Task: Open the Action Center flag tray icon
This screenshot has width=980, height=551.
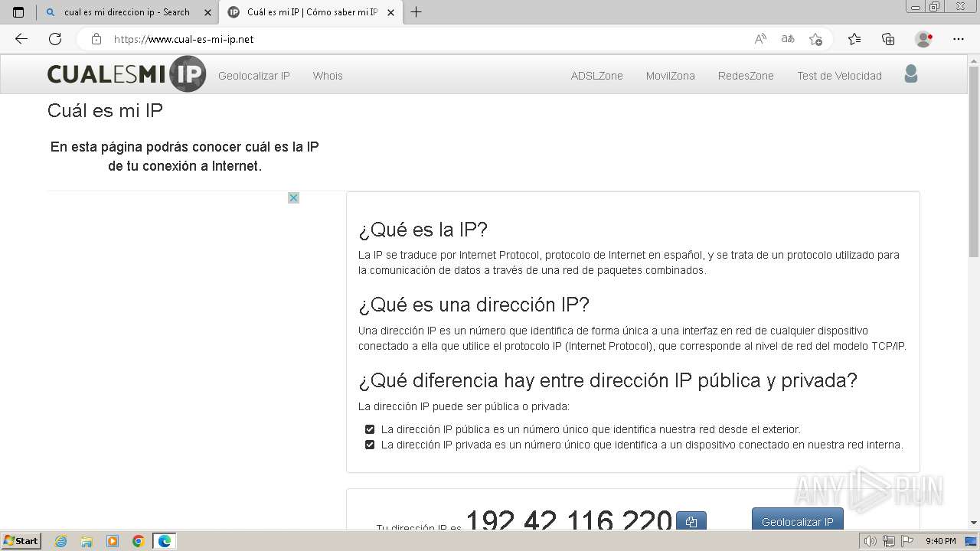Action: coord(907,541)
